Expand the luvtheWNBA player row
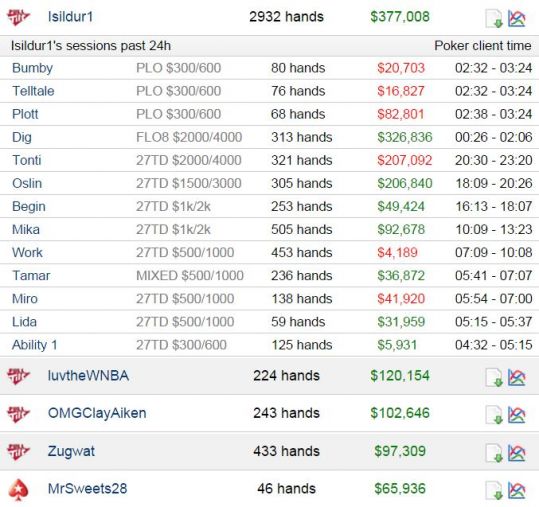Image resolution: width=539 pixels, height=507 pixels. click(270, 376)
